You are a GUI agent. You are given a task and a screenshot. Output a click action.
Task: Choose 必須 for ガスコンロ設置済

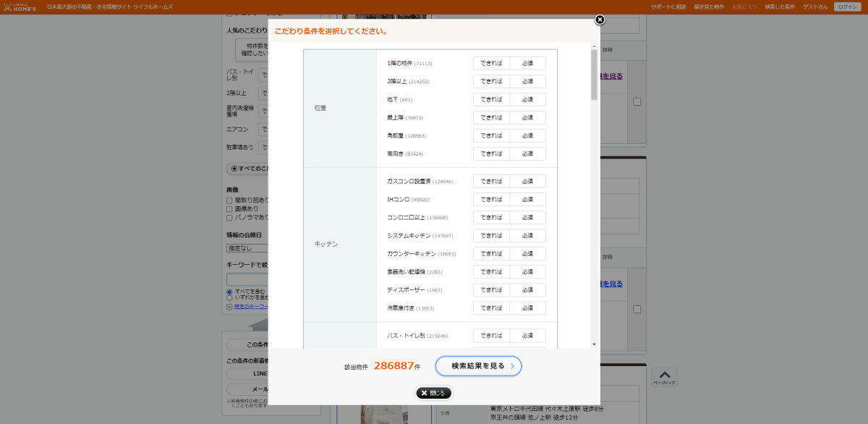tap(528, 182)
